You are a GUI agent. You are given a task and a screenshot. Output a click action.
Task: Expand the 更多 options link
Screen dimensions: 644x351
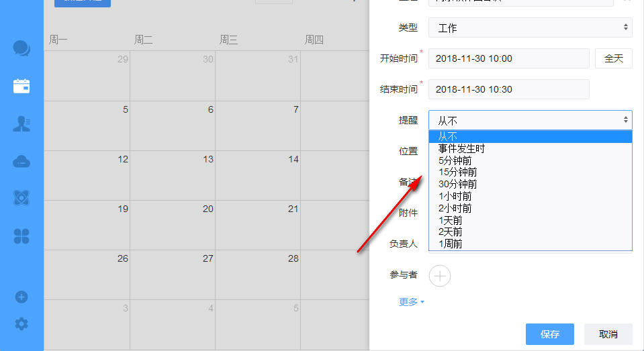tap(411, 302)
